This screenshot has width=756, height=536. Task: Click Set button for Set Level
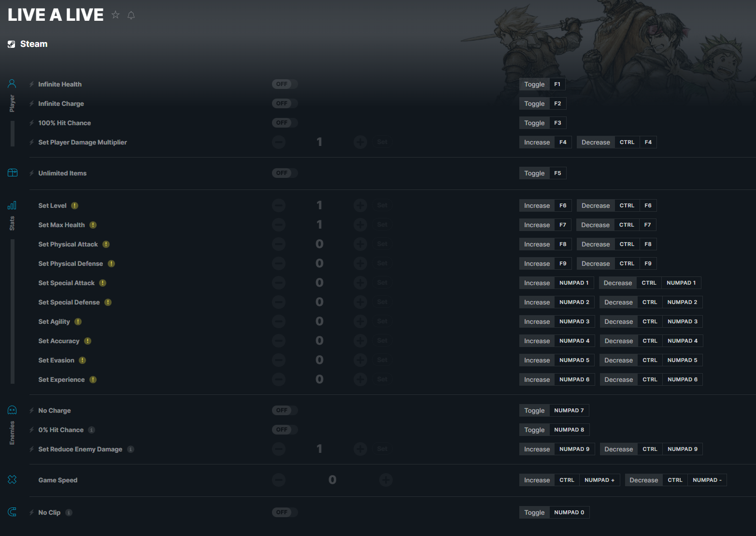(382, 205)
